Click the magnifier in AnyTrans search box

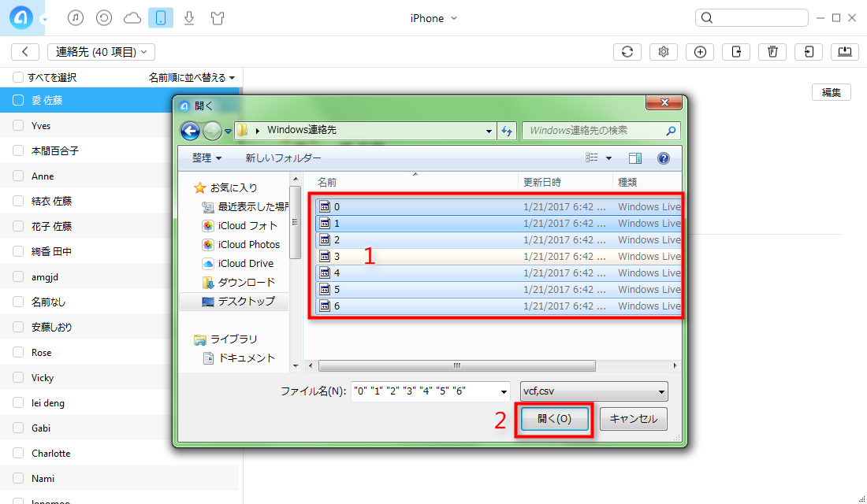coord(707,18)
